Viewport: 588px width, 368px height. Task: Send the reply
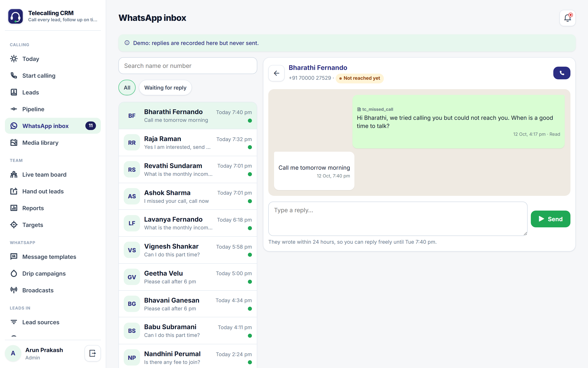(x=550, y=219)
